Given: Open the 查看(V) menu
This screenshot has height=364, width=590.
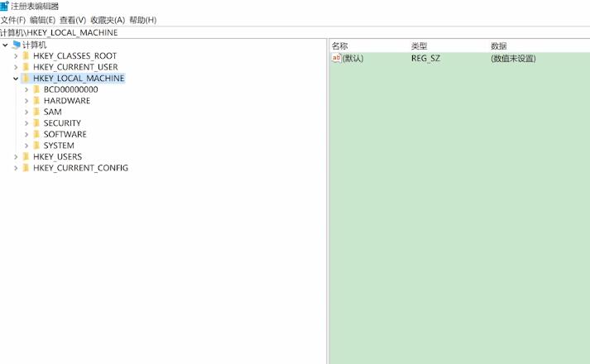Looking at the screenshot, I should [73, 20].
